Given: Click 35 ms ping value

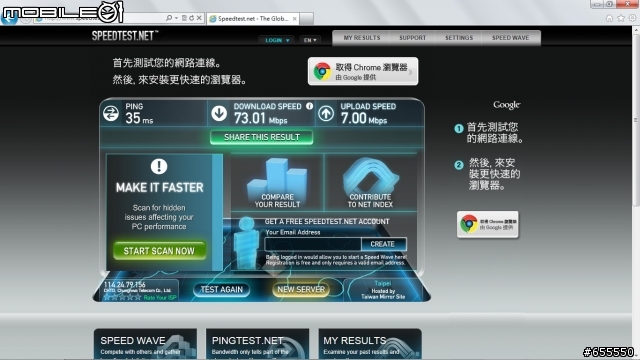Looking at the screenshot, I should click(139, 118).
